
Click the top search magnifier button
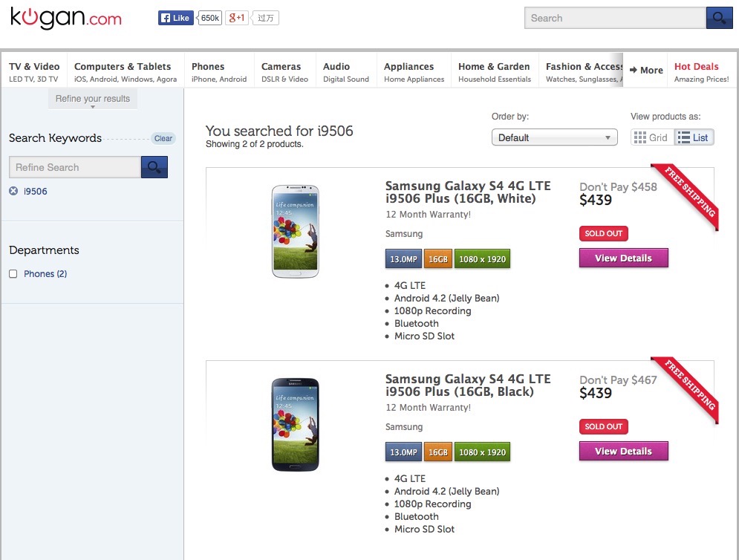718,18
